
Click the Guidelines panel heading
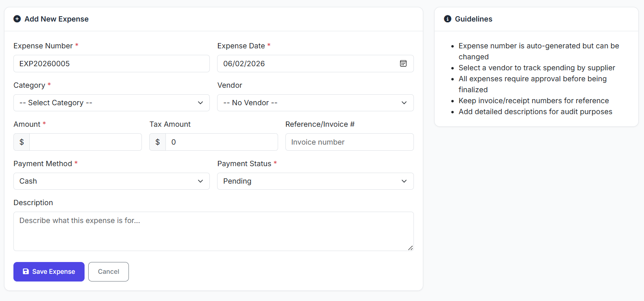[473, 19]
